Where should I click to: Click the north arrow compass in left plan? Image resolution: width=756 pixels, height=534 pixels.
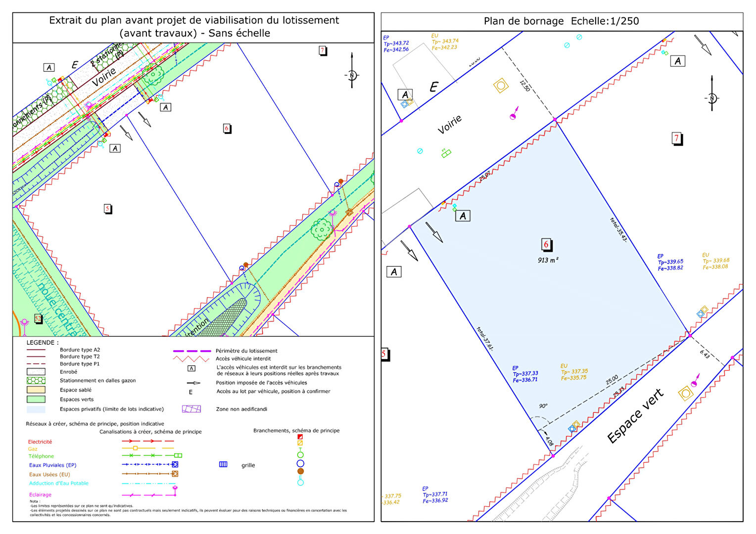(352, 75)
